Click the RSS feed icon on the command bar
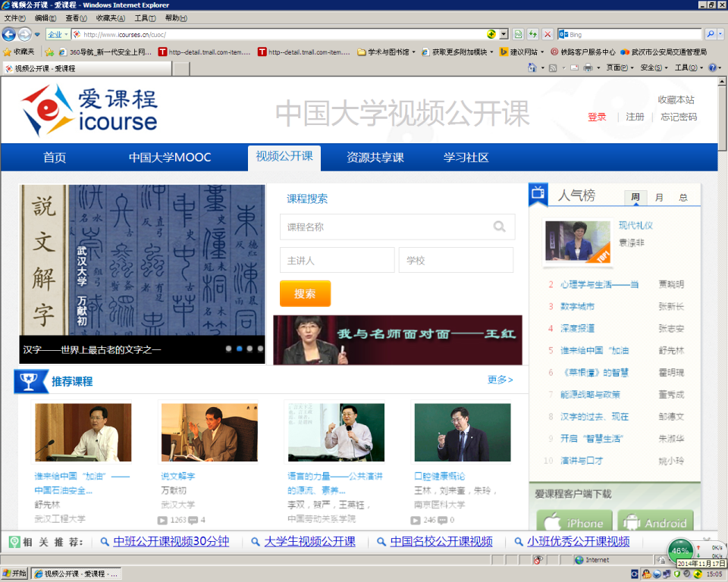 pos(554,67)
